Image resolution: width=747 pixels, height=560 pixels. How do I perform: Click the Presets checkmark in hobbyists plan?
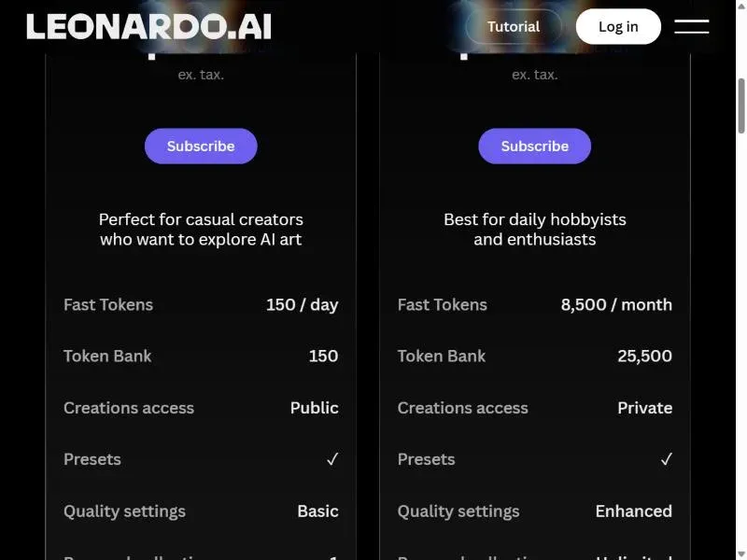click(667, 459)
